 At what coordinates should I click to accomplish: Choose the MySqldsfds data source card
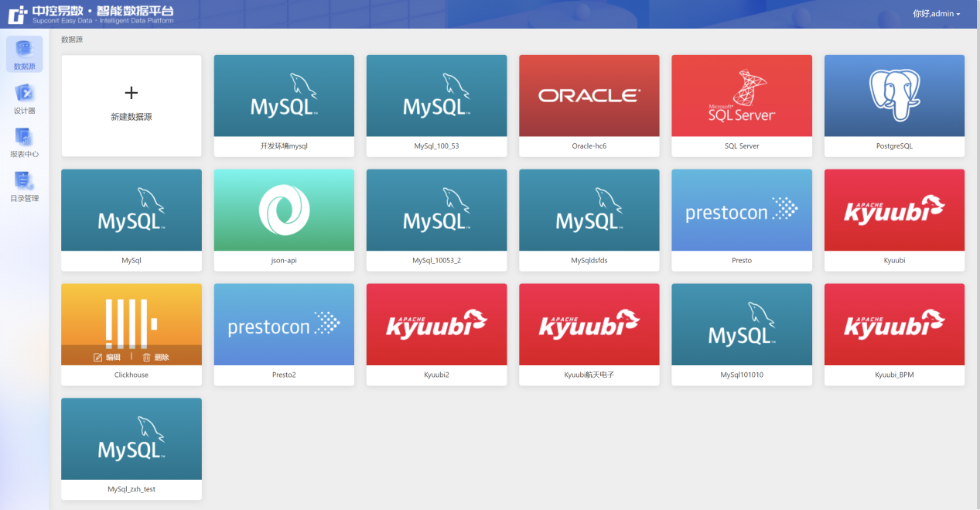(x=589, y=220)
